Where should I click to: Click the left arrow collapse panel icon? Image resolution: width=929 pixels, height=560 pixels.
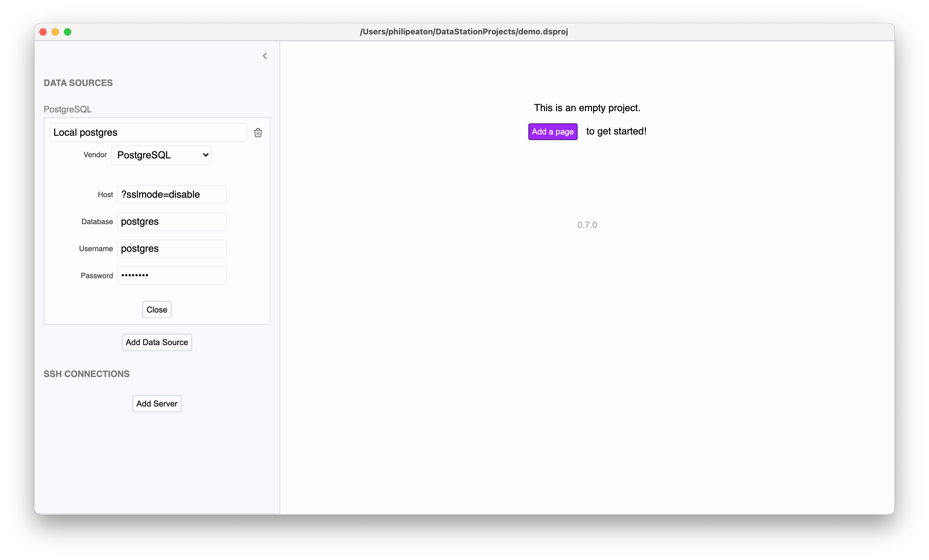click(264, 56)
